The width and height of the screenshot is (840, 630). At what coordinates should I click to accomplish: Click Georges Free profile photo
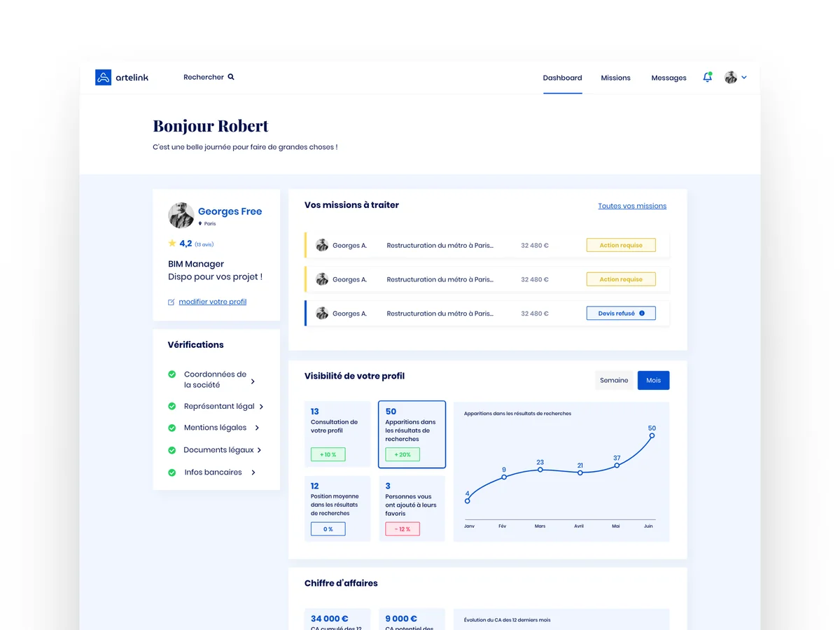[x=181, y=216]
